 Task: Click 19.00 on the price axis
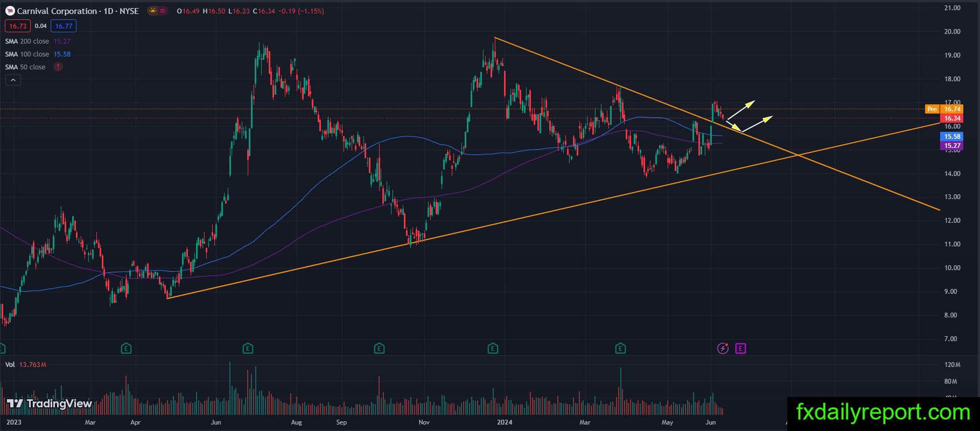952,55
